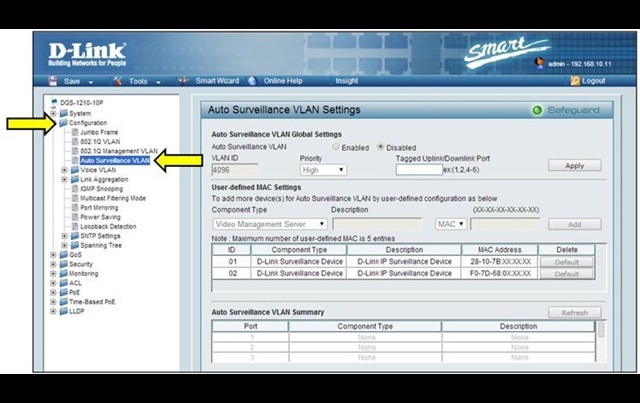Click the Safeguard green status icon
This screenshot has height=403, width=640.
pos(537,110)
